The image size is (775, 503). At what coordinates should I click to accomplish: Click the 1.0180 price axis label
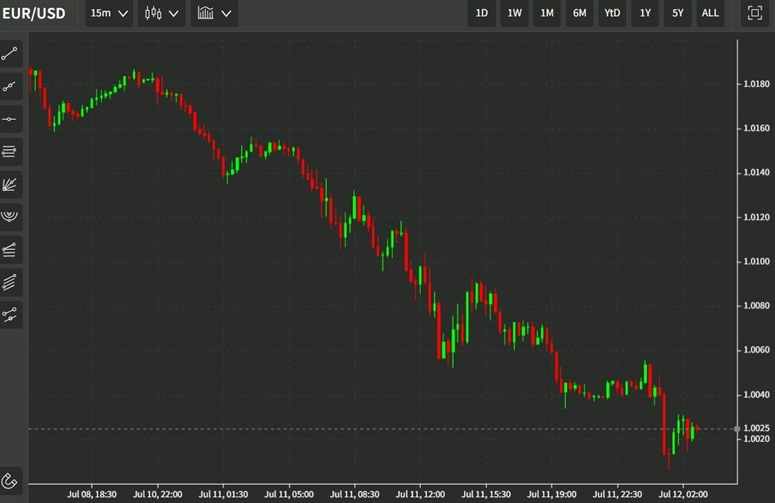click(x=756, y=84)
